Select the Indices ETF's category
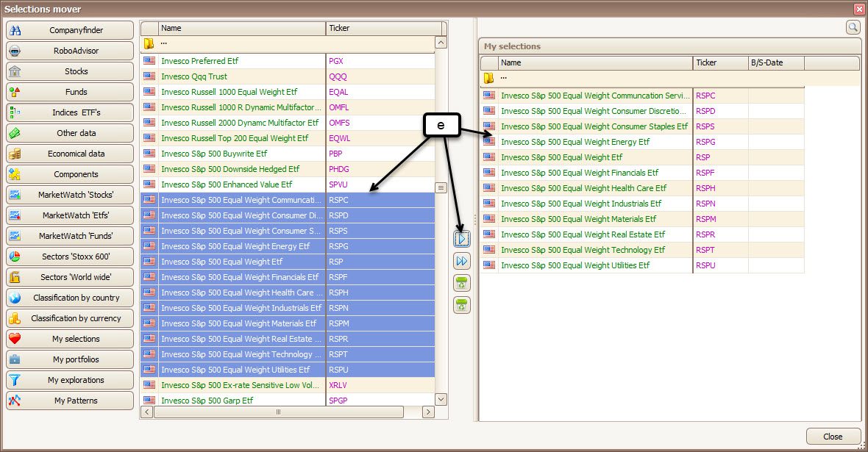 70,112
